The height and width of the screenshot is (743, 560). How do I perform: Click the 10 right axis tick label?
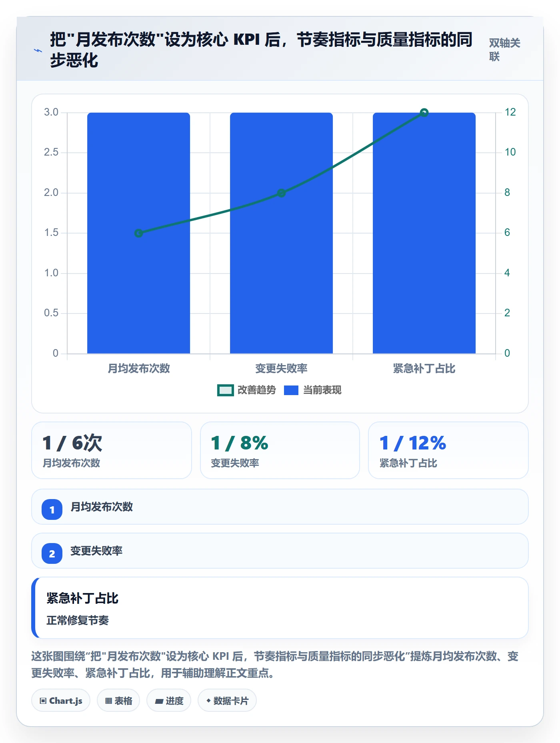(510, 152)
